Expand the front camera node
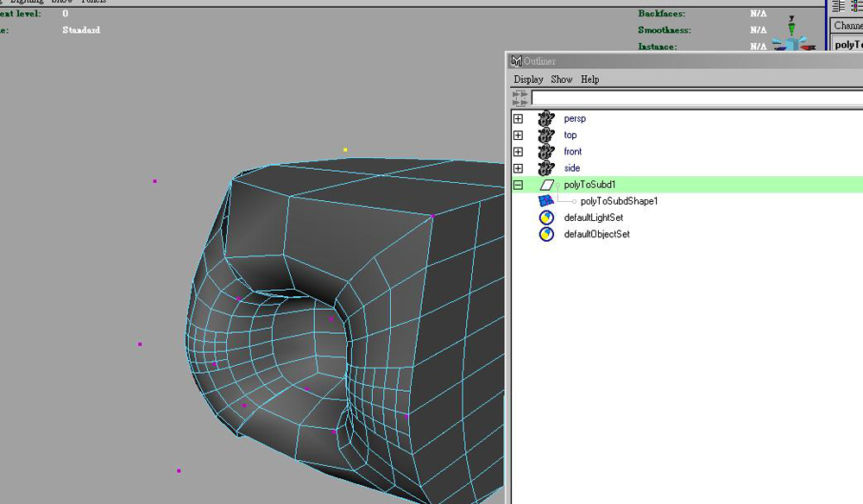This screenshot has height=504, width=863. click(518, 152)
